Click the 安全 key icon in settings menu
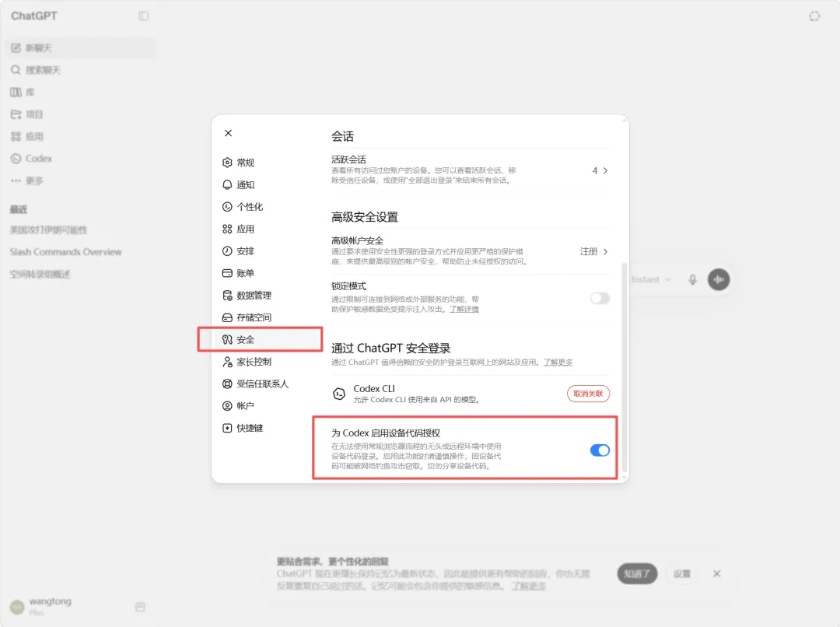Screen dimensions: 840x627 [x=227, y=340]
